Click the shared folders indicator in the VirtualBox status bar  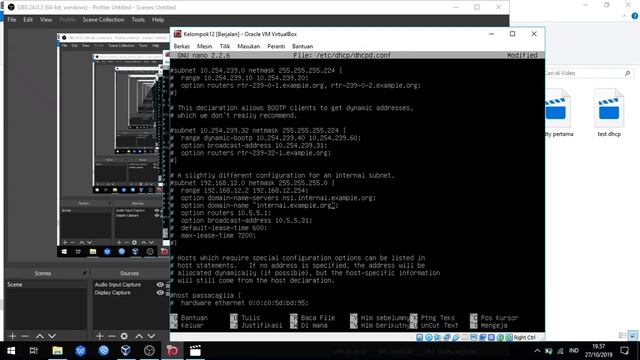[464, 337]
